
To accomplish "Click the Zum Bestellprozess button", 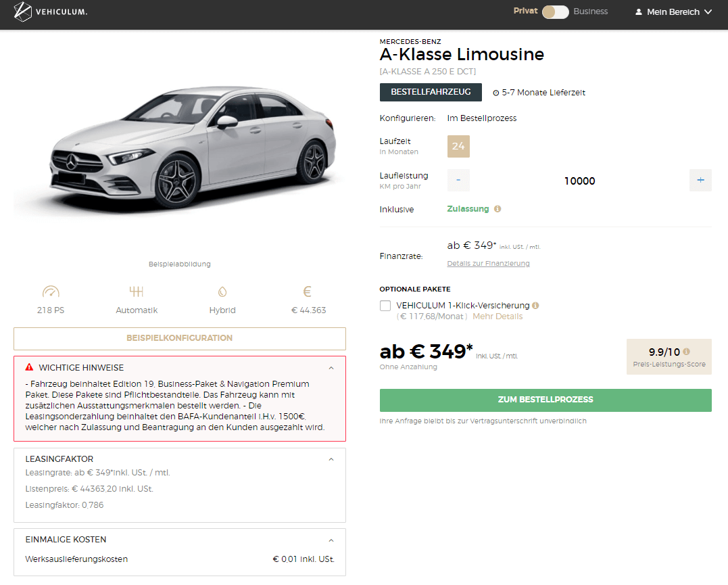I will [x=545, y=400].
